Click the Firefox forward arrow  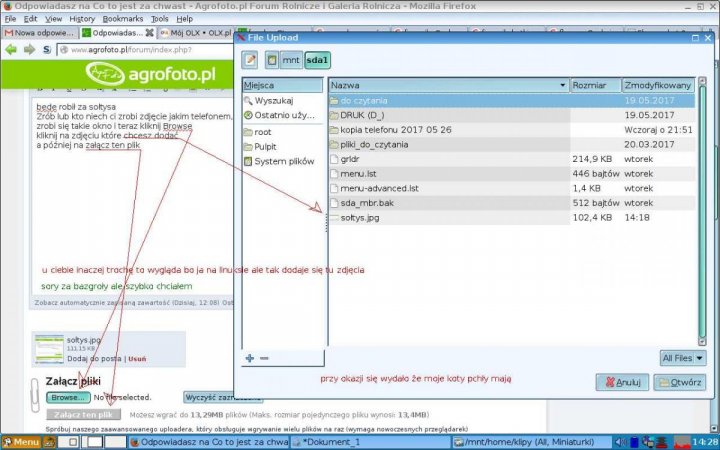(29, 49)
